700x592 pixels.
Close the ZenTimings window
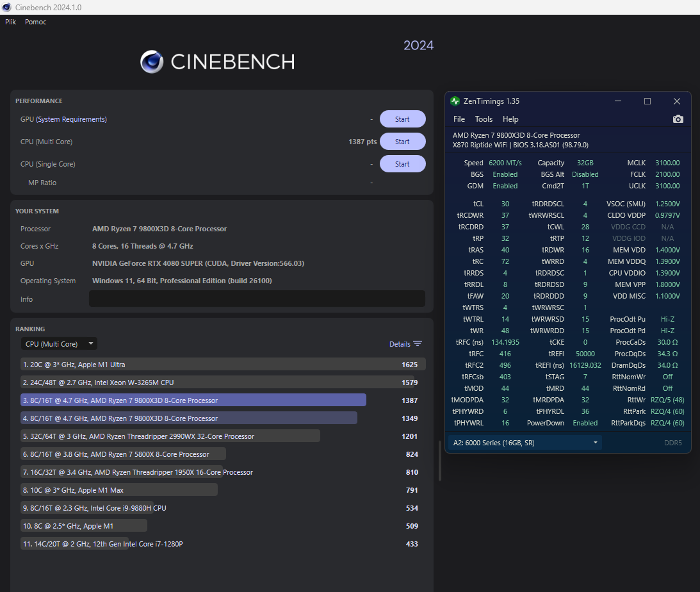coord(677,101)
